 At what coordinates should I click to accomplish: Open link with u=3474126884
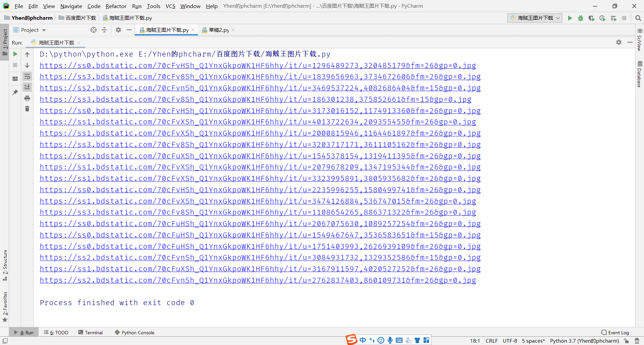tap(258, 201)
